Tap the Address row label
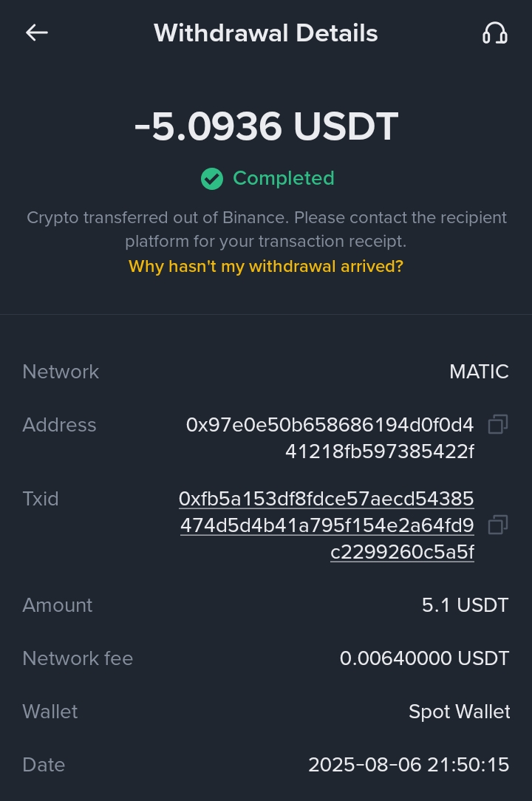 [59, 425]
